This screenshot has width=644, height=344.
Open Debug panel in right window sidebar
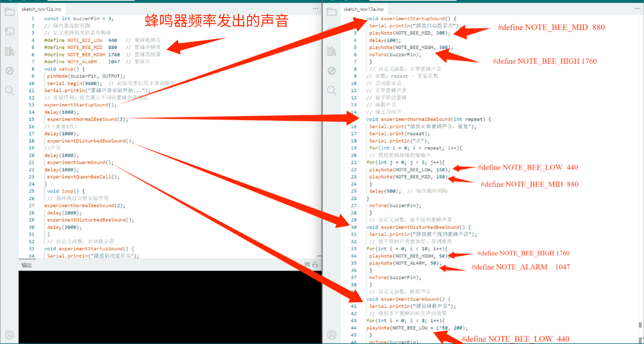coord(332,71)
